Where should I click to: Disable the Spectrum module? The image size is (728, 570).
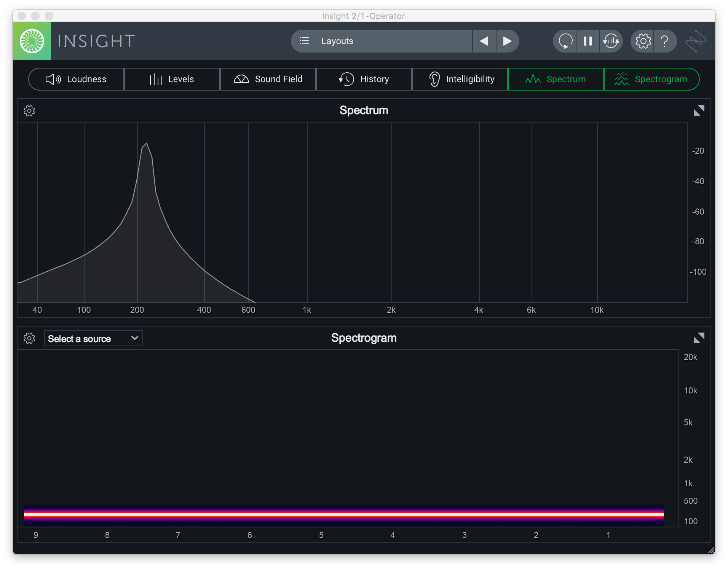point(556,79)
